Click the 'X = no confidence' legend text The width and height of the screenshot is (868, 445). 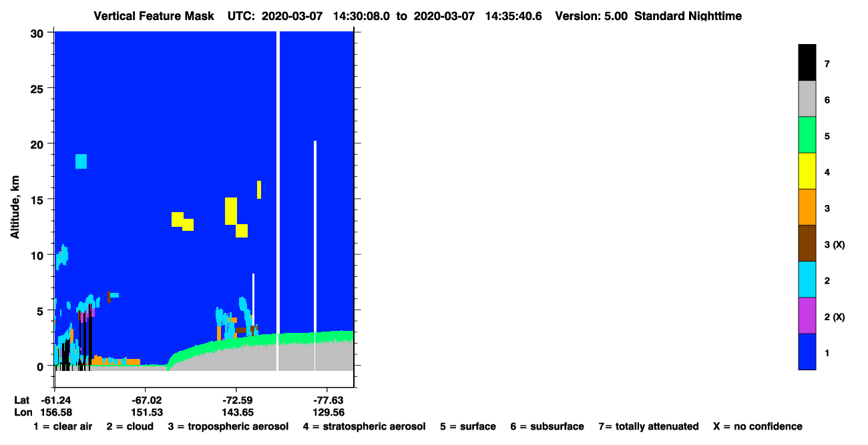pos(757,426)
